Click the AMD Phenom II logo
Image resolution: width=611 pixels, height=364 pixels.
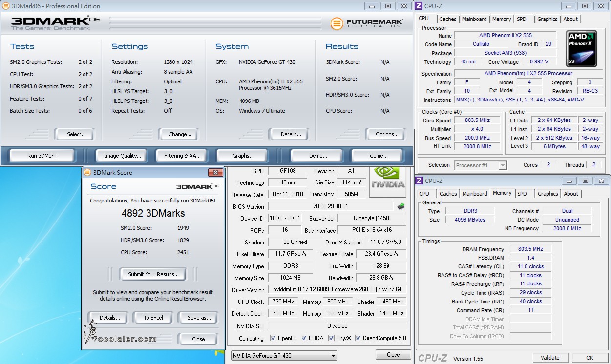[582, 49]
